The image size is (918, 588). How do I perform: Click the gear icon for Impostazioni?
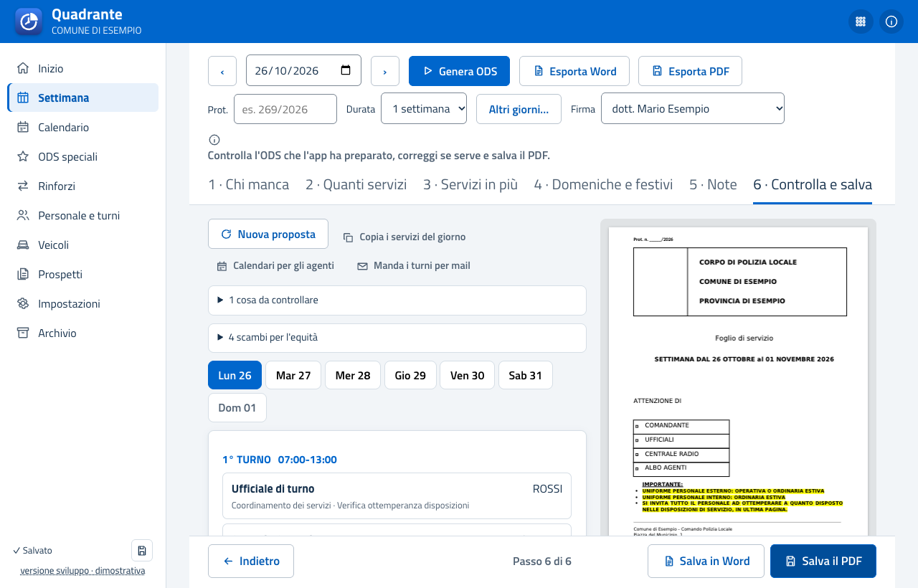pos(24,303)
